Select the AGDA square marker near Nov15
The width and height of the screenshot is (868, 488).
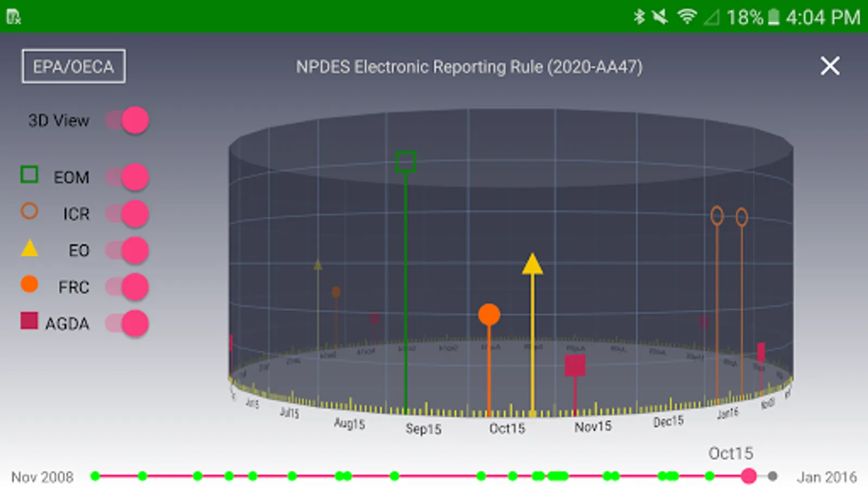click(575, 365)
